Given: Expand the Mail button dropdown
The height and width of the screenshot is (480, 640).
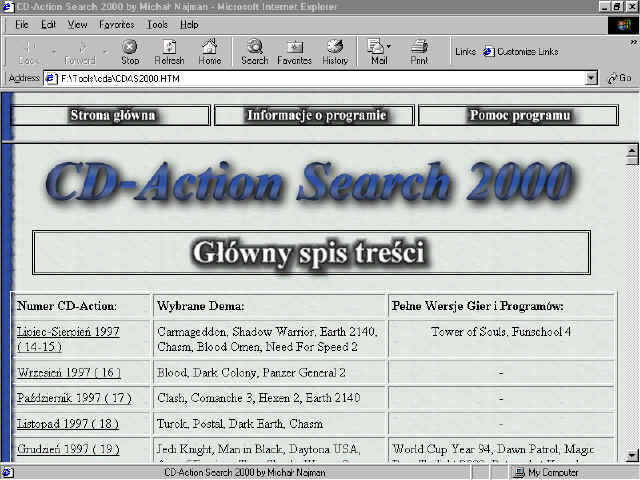Looking at the screenshot, I should coord(389,47).
